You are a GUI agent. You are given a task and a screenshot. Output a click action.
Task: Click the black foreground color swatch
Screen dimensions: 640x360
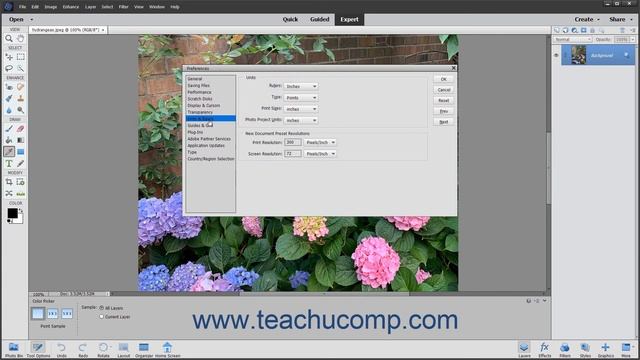pos(12,213)
